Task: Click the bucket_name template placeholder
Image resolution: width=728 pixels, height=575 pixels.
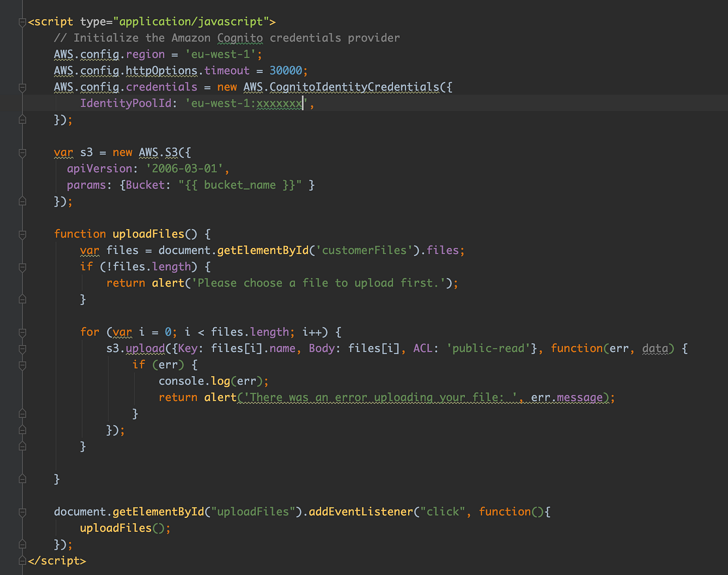Action: [240, 185]
